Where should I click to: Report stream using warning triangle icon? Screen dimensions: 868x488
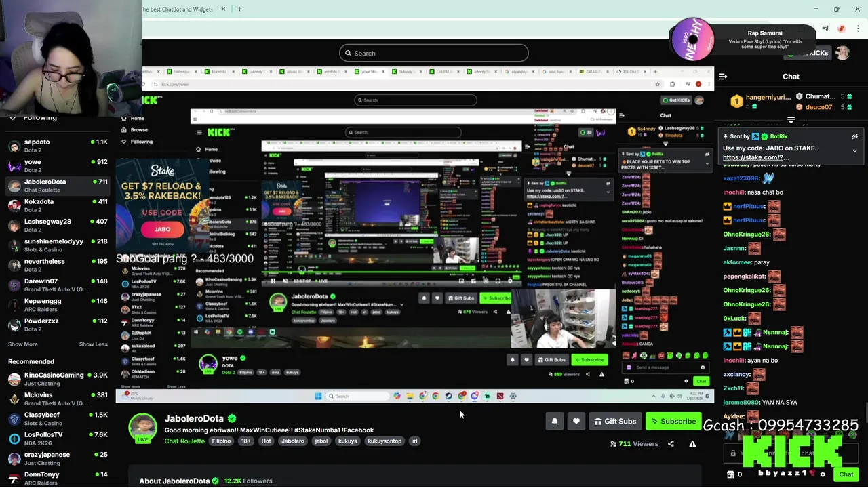(692, 444)
